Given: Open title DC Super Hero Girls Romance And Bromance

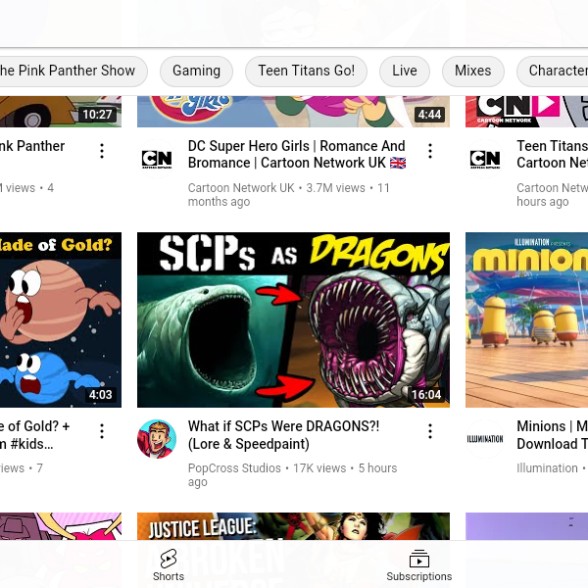Looking at the screenshot, I should tap(297, 154).
